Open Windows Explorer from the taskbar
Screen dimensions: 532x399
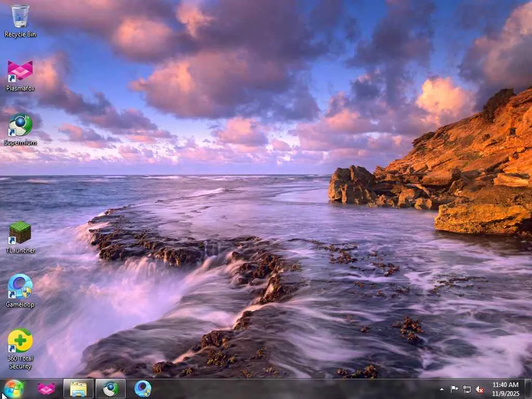point(78,389)
